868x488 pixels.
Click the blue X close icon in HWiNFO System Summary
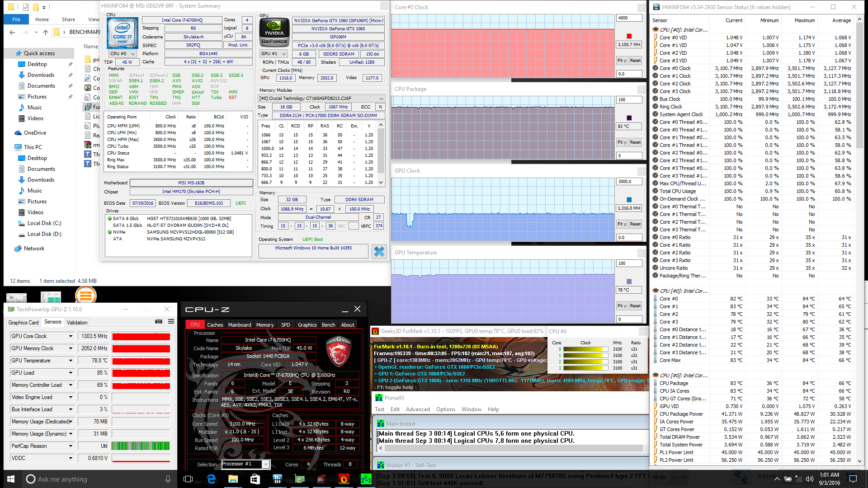pyautogui.click(x=379, y=252)
